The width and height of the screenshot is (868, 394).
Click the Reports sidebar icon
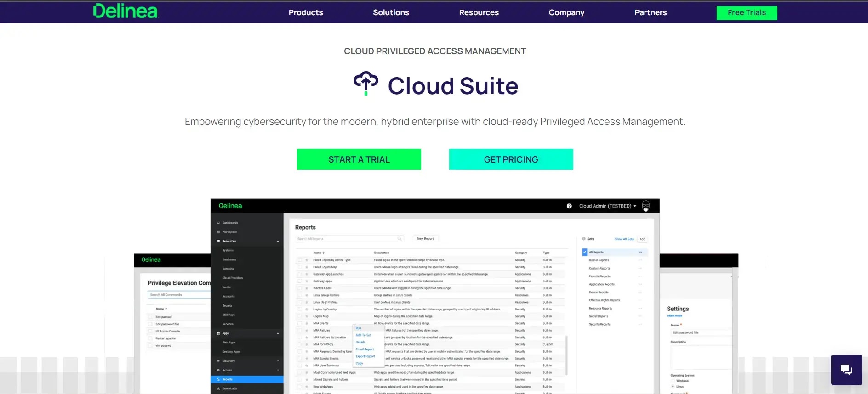[218, 379]
